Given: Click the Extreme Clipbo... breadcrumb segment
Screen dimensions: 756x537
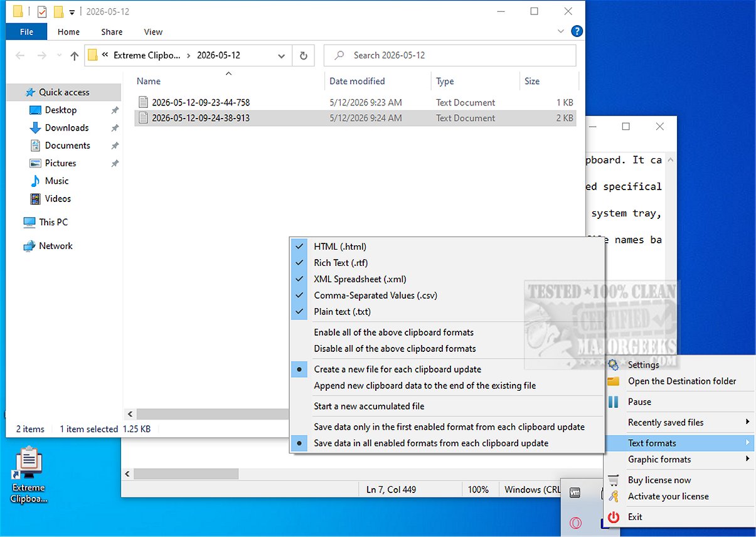Looking at the screenshot, I should tap(146, 55).
